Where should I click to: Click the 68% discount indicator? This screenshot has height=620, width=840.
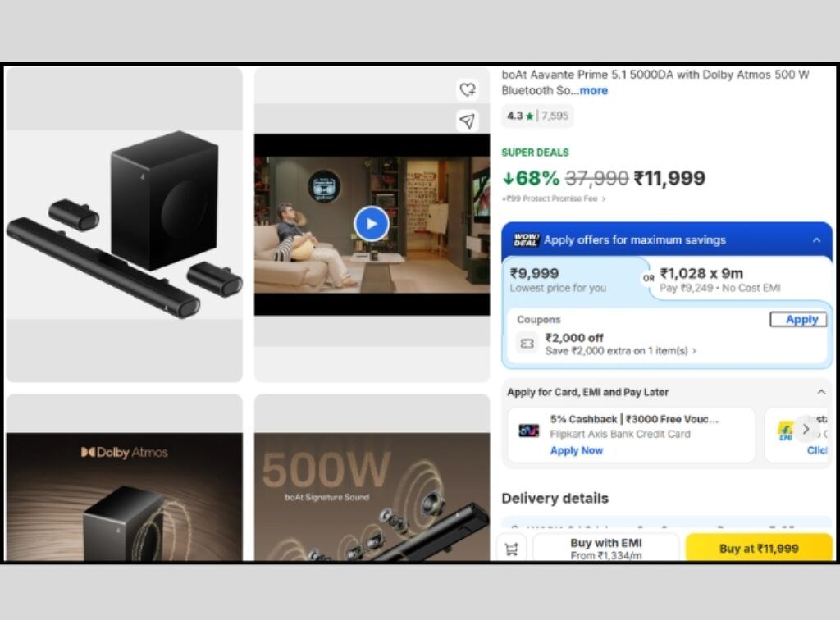click(x=531, y=178)
